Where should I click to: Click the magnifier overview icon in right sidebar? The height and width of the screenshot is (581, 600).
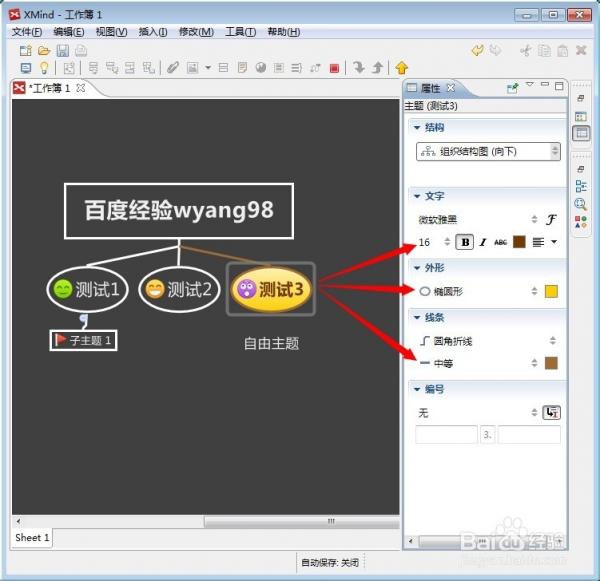[x=580, y=204]
